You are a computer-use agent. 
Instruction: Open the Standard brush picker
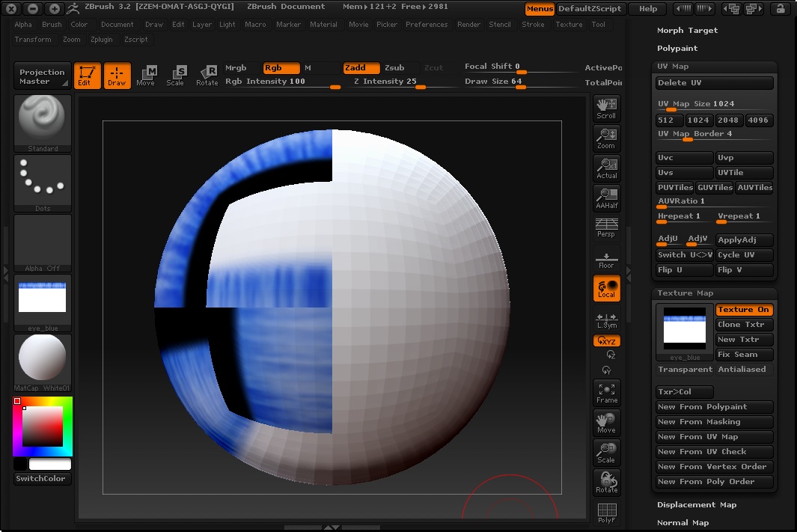point(43,123)
